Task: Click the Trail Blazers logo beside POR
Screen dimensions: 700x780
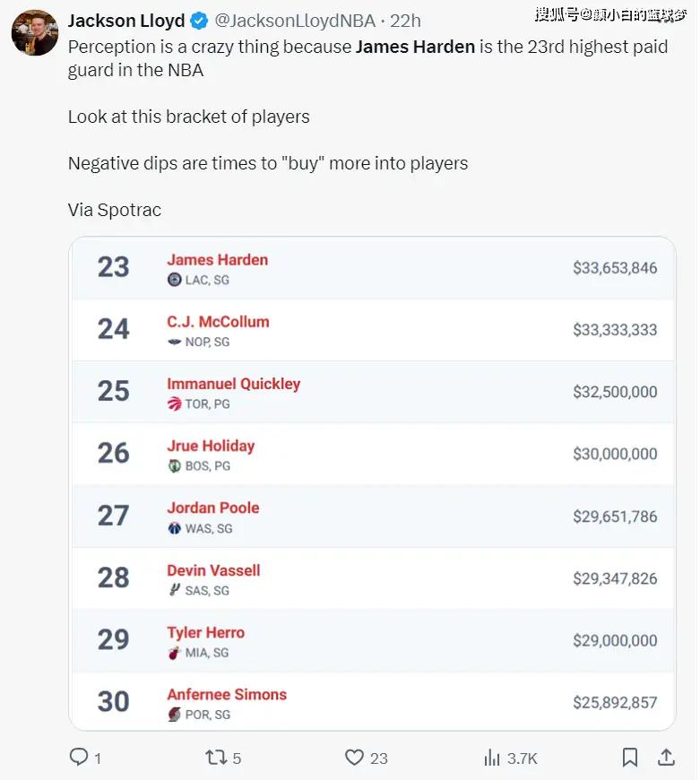Action: coord(174,715)
